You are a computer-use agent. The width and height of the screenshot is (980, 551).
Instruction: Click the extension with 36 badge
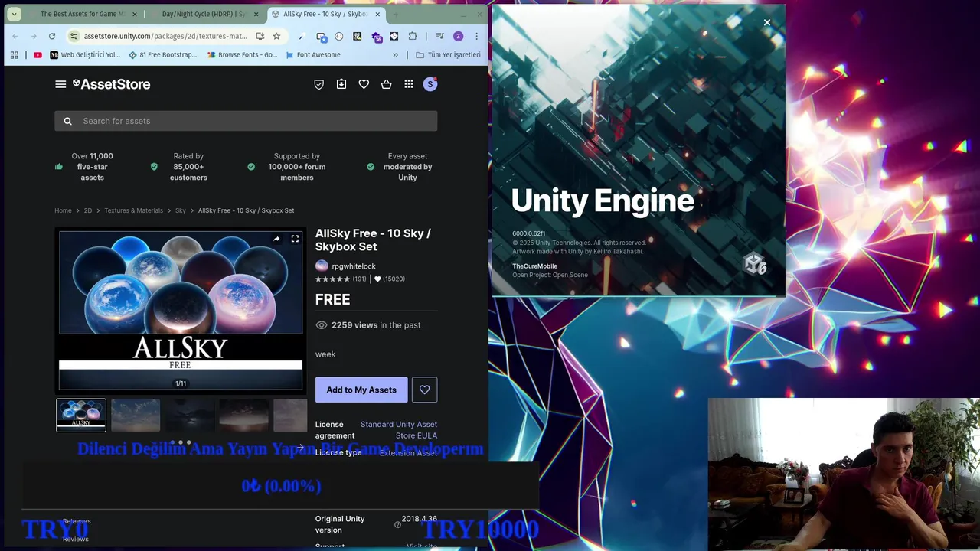pyautogui.click(x=377, y=36)
